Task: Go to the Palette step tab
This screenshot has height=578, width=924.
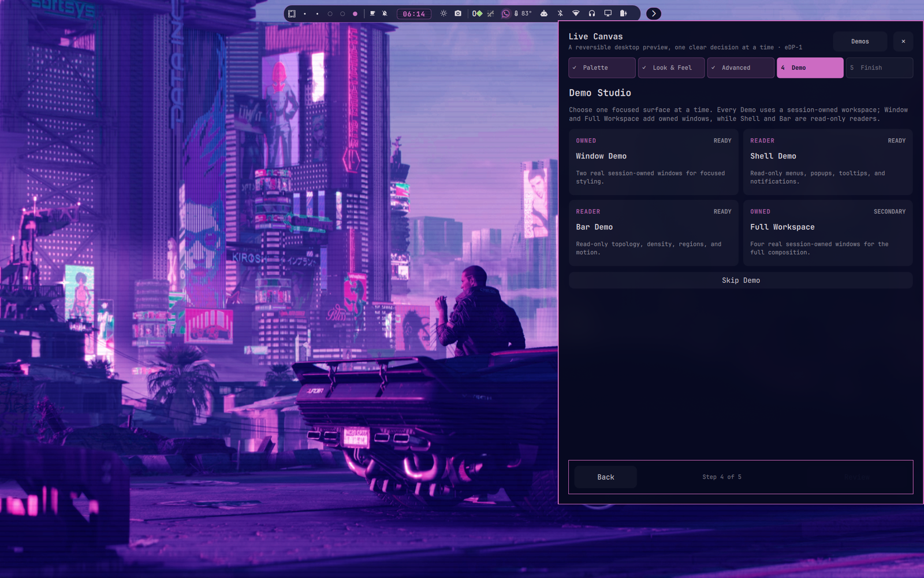Action: click(602, 68)
